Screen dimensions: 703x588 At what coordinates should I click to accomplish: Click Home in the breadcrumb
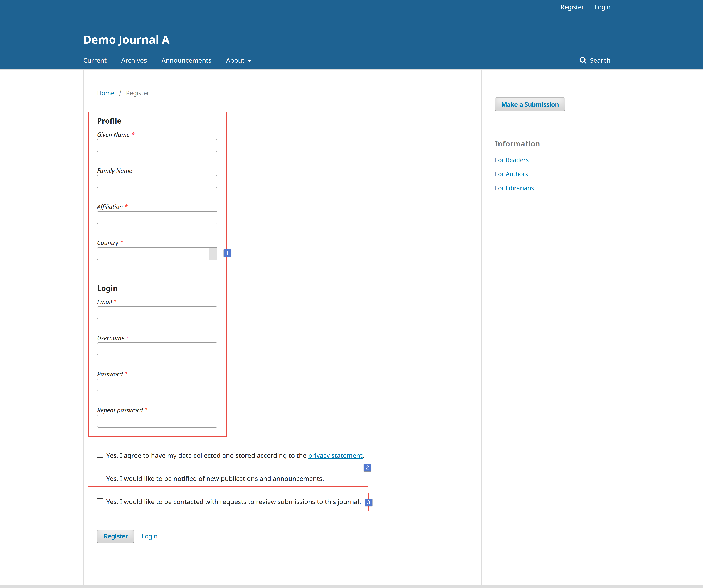[105, 93]
